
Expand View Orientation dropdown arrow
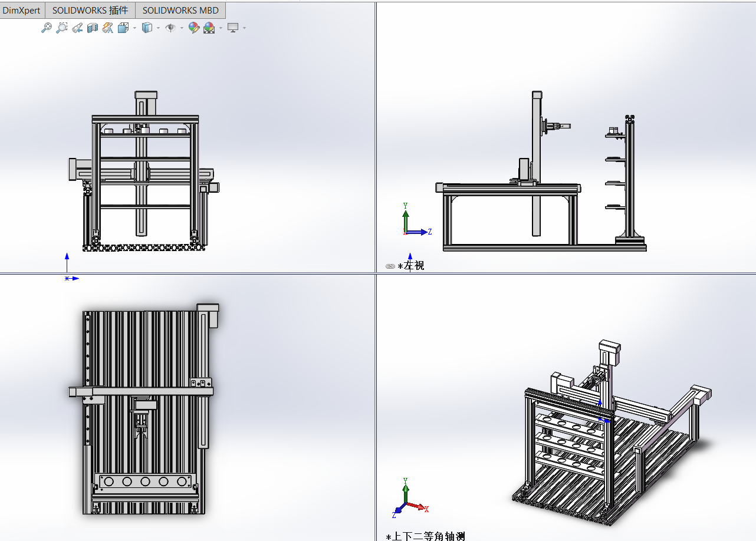[135, 28]
